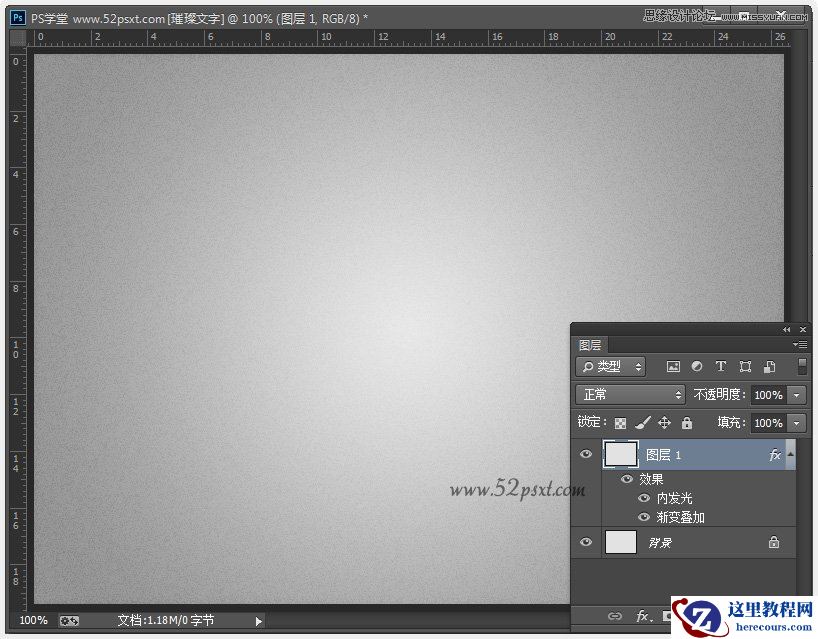Open the blend mode dropdown showing 正常

pos(630,394)
